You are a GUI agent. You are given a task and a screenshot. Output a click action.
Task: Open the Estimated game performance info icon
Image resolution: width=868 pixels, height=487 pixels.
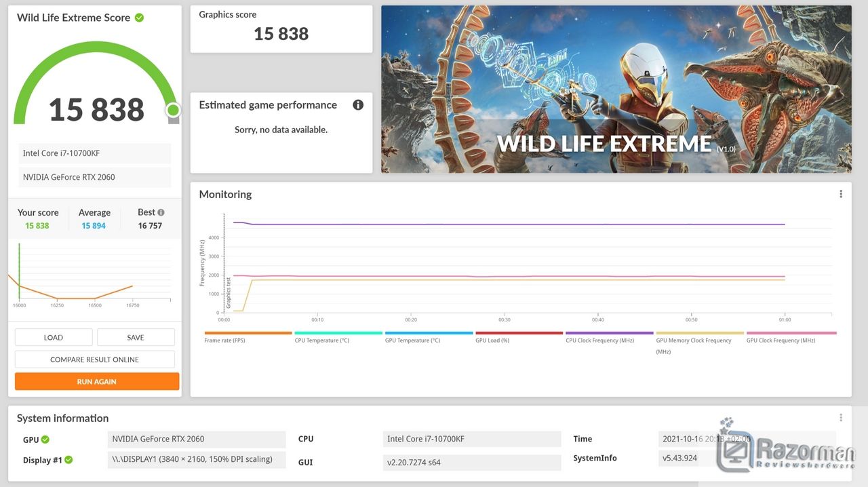(x=358, y=104)
